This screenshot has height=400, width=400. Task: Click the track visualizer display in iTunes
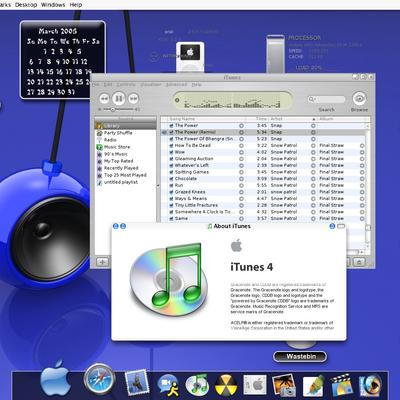(232, 100)
